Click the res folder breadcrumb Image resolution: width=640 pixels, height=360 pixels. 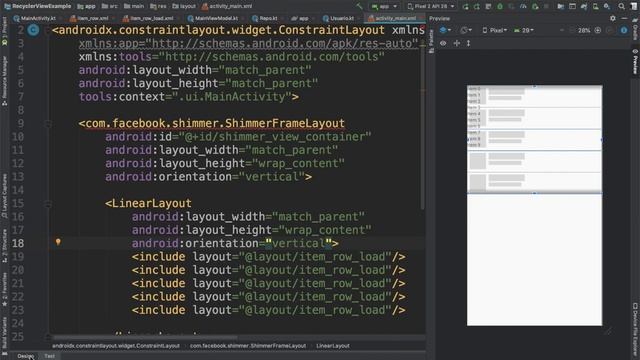(158, 6)
